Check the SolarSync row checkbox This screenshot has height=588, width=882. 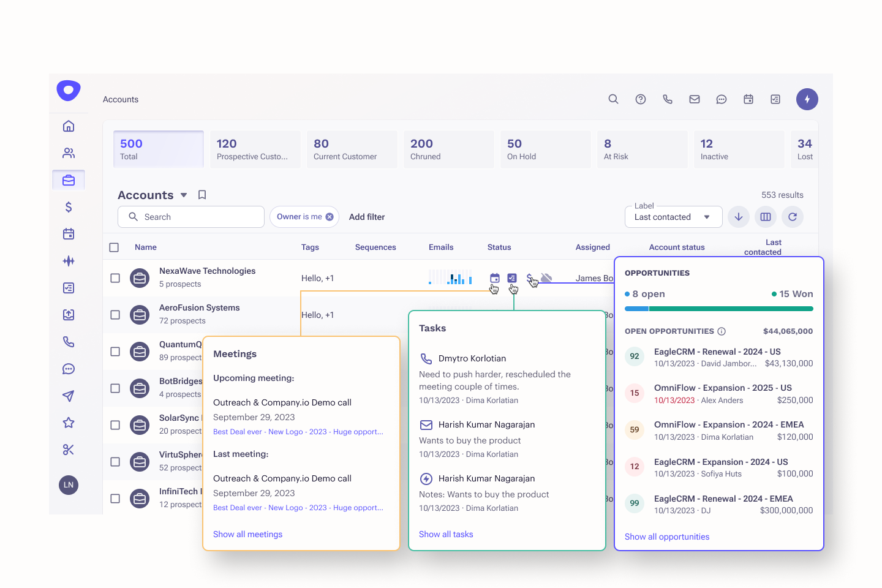pos(115,425)
